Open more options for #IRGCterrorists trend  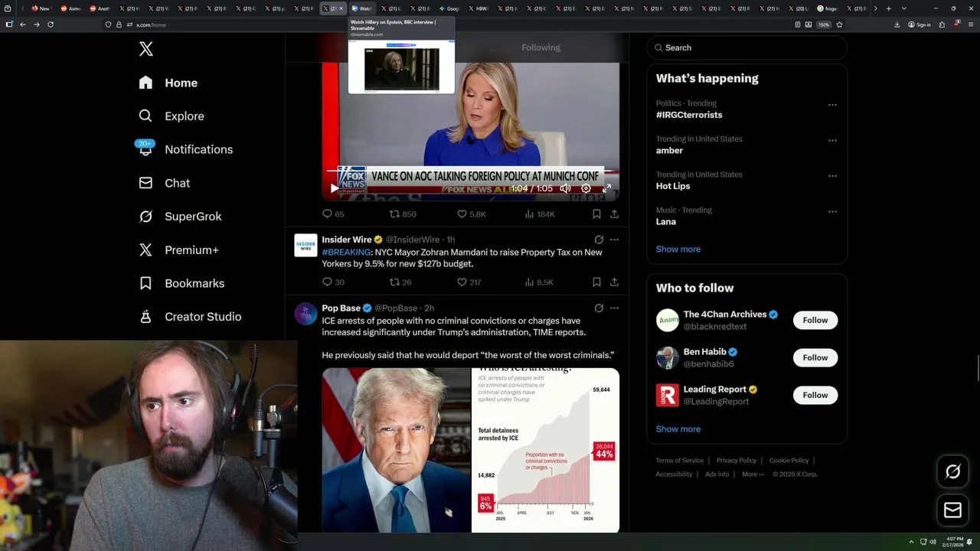pyautogui.click(x=832, y=105)
